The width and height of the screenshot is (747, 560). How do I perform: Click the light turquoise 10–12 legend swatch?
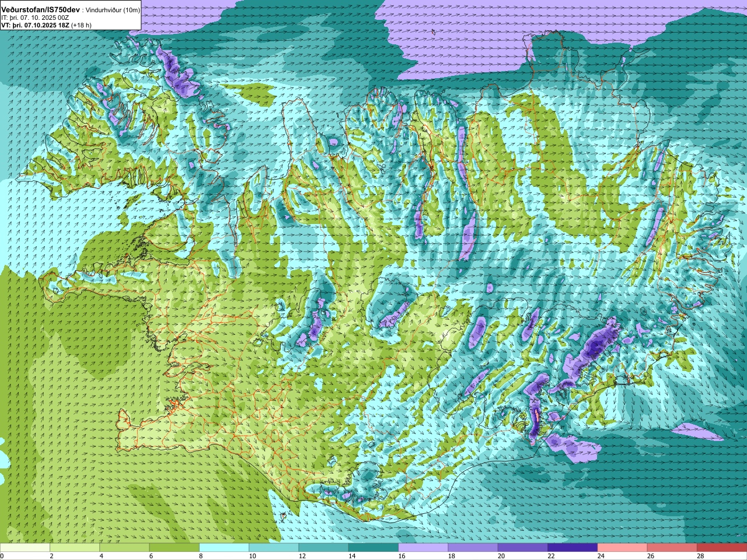tap(274, 548)
